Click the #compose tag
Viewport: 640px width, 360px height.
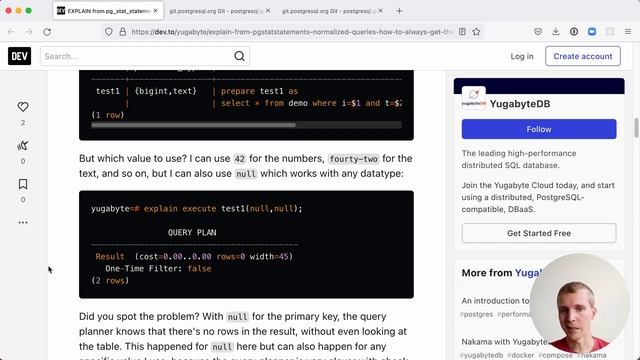pyautogui.click(x=555, y=355)
